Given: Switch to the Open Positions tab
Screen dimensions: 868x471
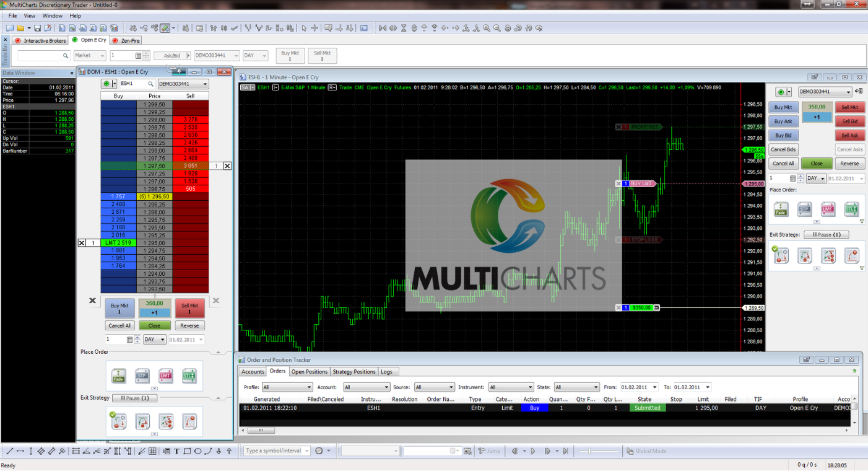Looking at the screenshot, I should [310, 372].
